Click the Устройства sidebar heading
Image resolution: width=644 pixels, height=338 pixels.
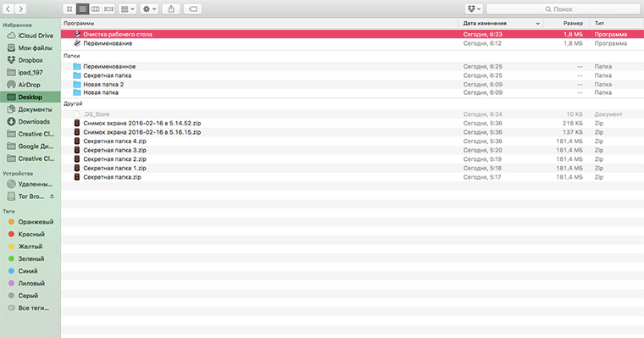coord(18,174)
